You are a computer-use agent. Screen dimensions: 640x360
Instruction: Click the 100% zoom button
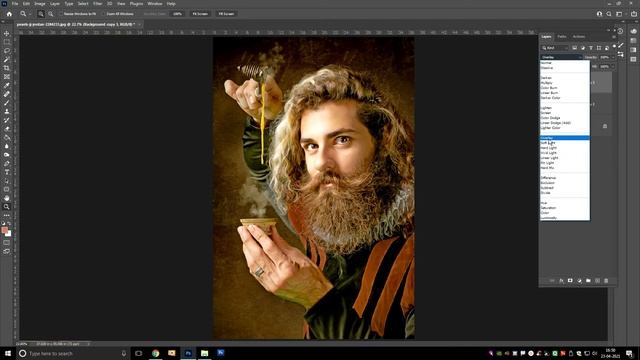pyautogui.click(x=177, y=14)
